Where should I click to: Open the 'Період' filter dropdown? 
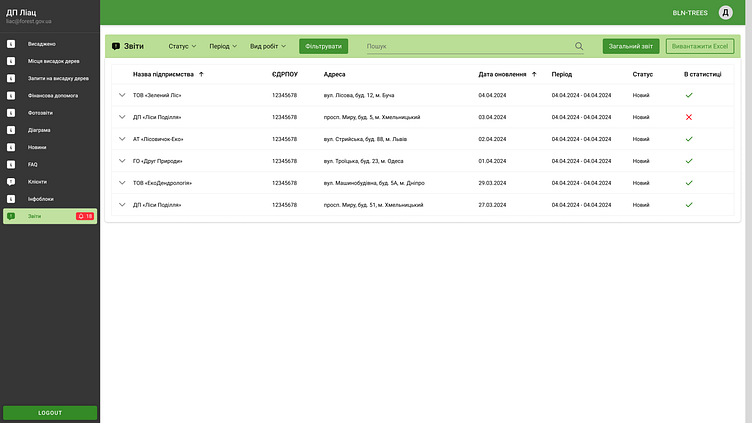pyautogui.click(x=223, y=46)
